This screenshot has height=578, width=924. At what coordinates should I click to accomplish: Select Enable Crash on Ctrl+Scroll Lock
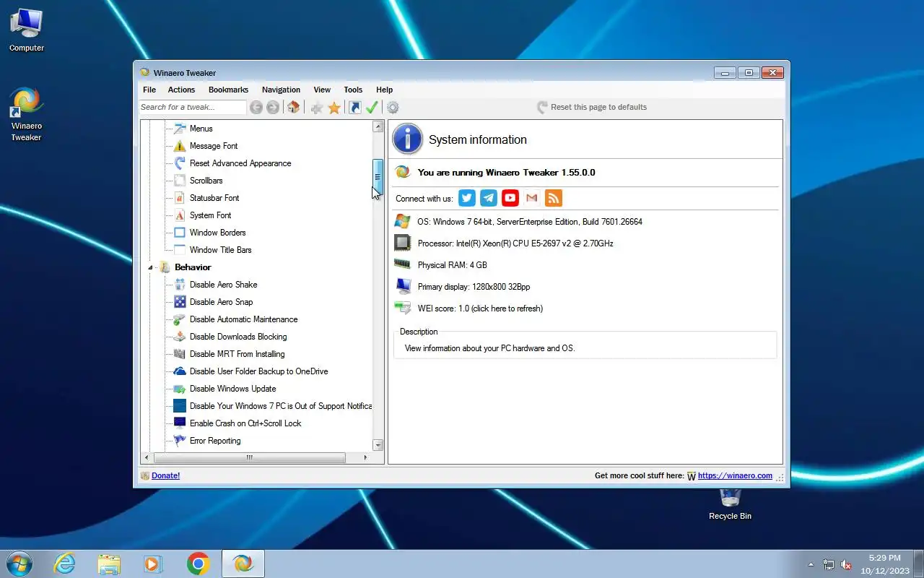[245, 423]
